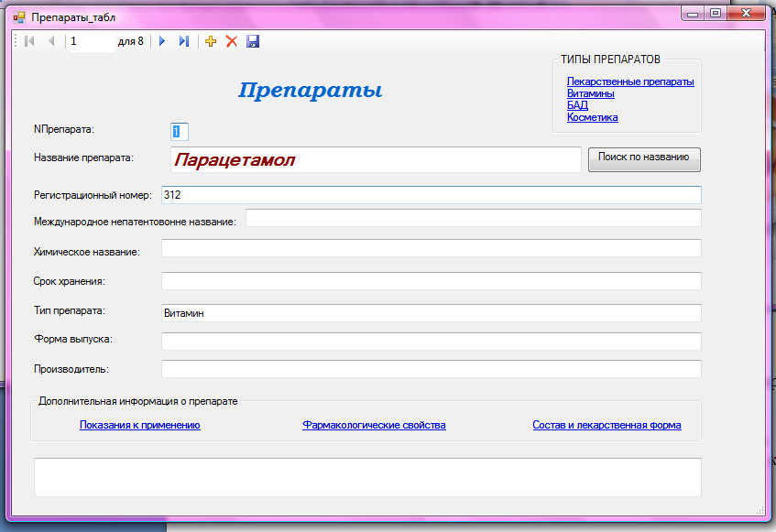Screen dimensions: 776x532
Task: Click the Тип препарата field
Action: tap(431, 312)
